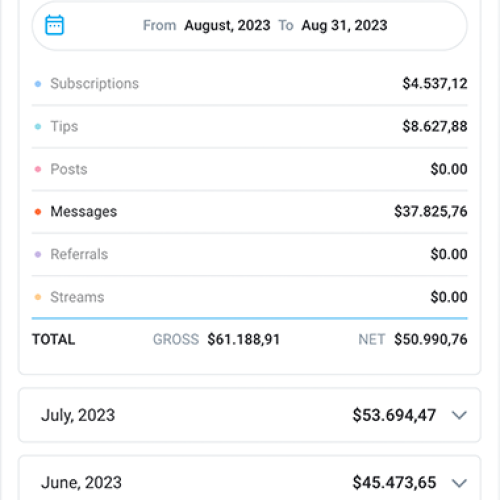Image resolution: width=500 pixels, height=500 pixels.
Task: Click the pink Posts dot
Action: pos(38,169)
